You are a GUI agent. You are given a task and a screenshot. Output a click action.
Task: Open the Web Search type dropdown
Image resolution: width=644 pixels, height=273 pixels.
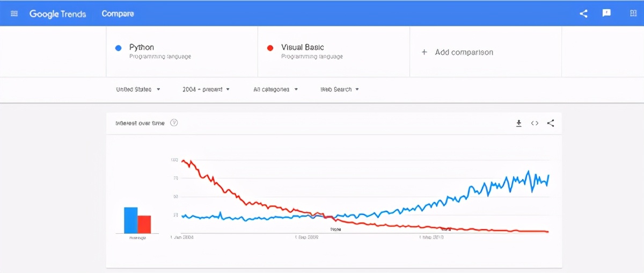click(339, 89)
